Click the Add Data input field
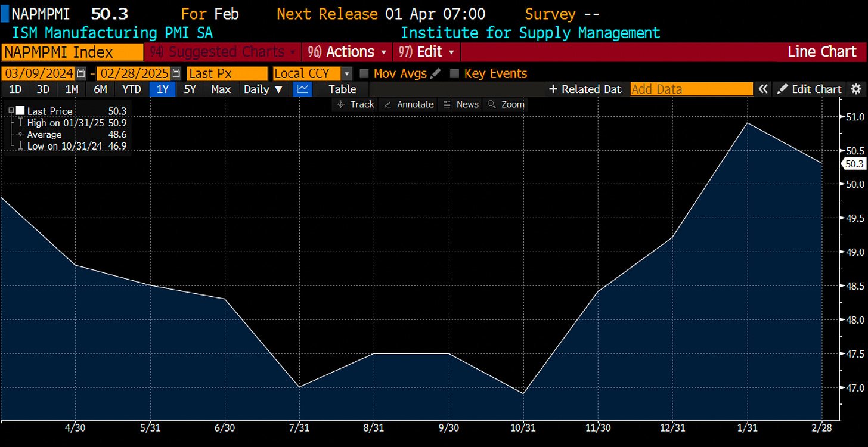 click(x=692, y=89)
